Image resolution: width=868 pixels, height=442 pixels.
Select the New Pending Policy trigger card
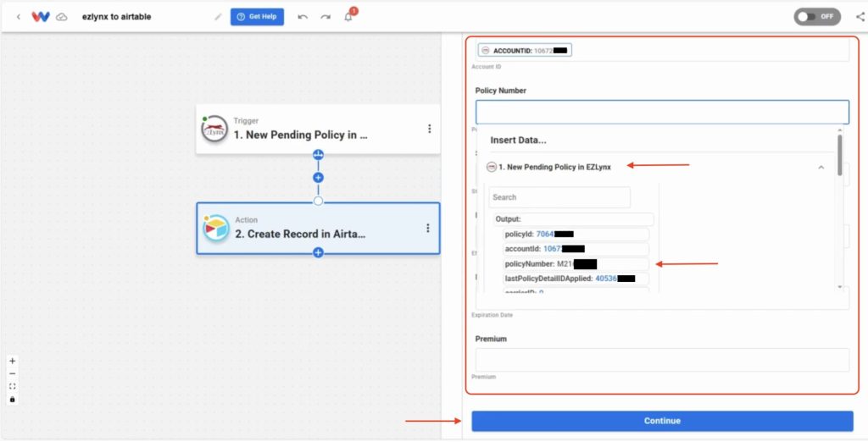pos(319,129)
